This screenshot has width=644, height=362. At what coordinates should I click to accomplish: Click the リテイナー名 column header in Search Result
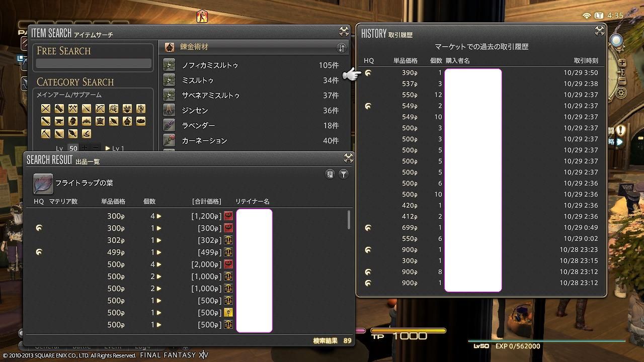coord(253,201)
